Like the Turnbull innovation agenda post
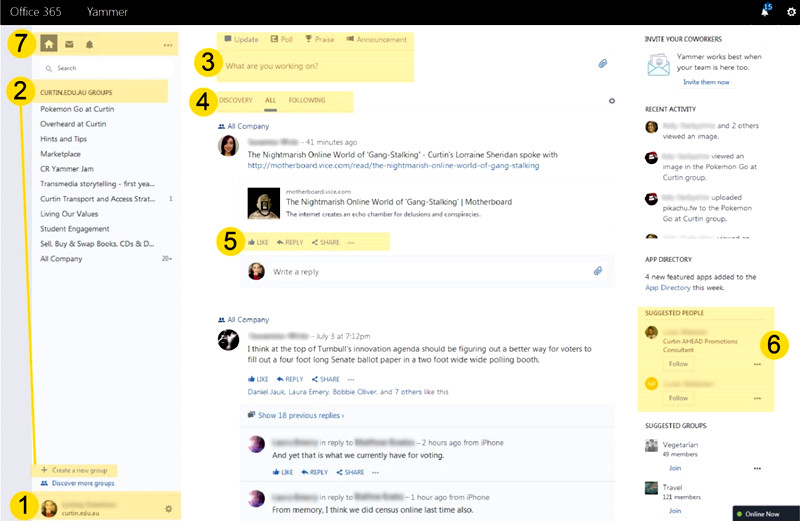Viewport: 800px width, 521px height. 258,379
